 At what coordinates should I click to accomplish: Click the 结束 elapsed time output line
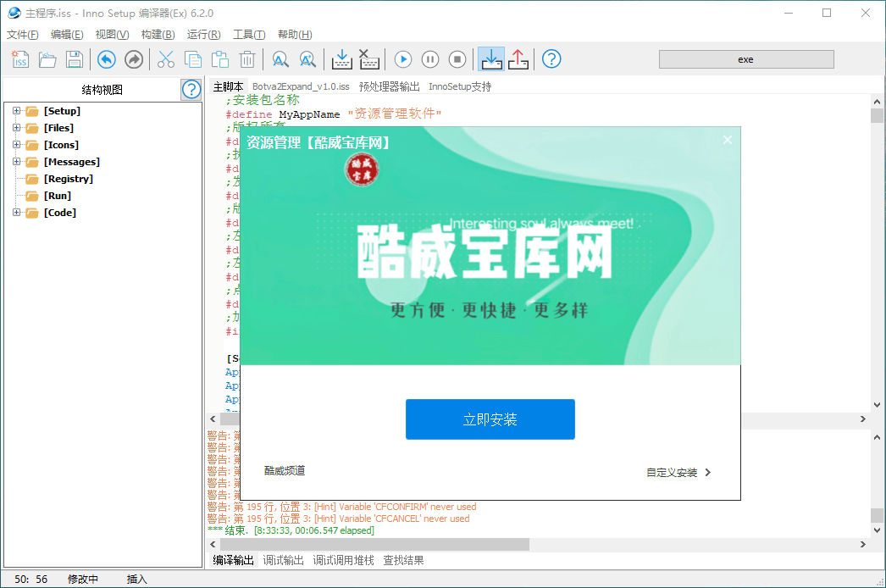click(291, 530)
